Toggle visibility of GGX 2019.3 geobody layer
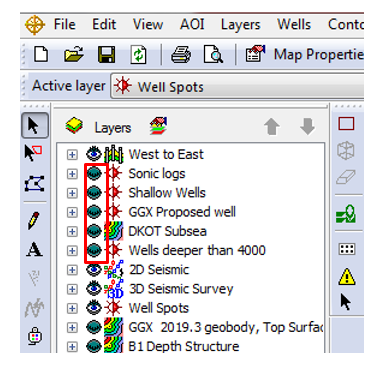 [x=94, y=327]
